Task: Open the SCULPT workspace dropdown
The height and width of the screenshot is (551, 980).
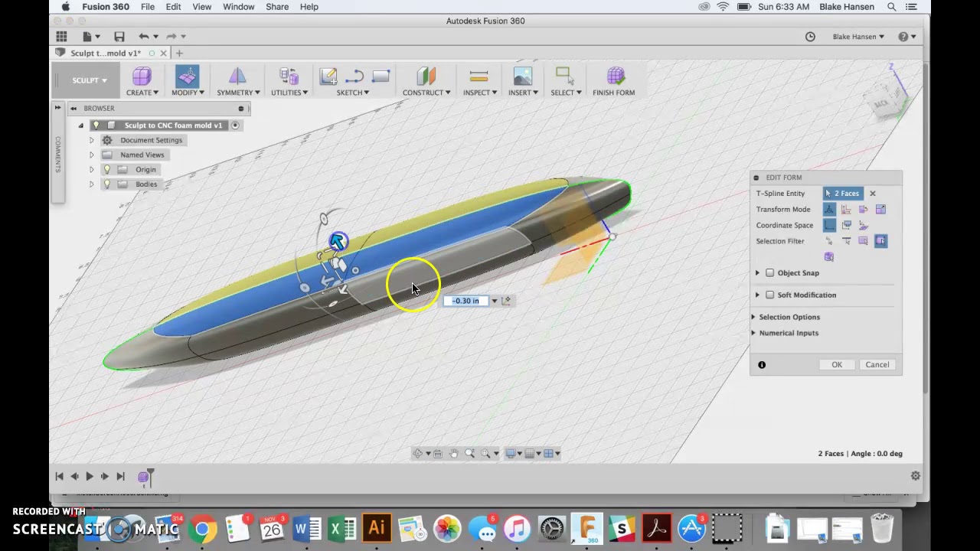Action: coord(90,80)
